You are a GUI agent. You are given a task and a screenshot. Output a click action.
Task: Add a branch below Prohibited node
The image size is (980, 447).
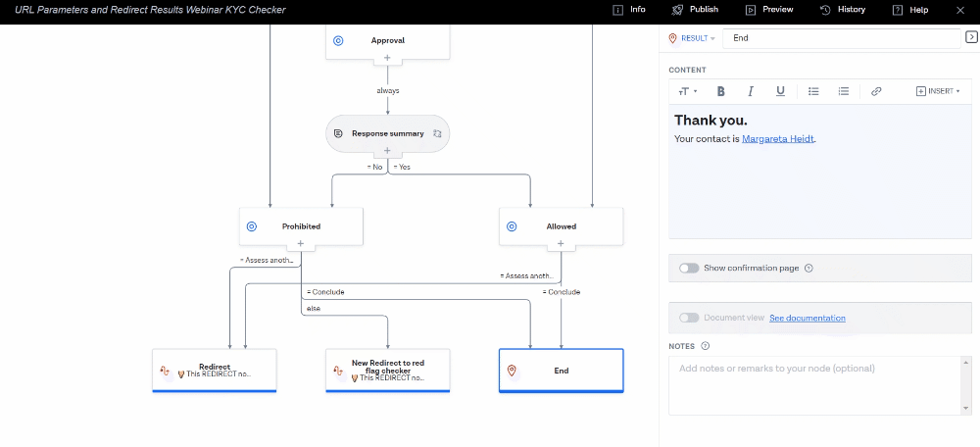(301, 243)
